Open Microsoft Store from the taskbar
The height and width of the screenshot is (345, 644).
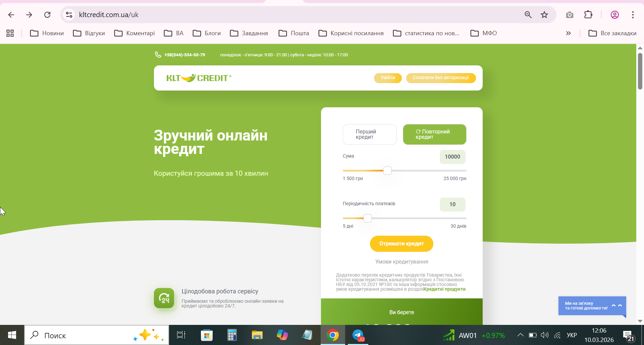207,335
